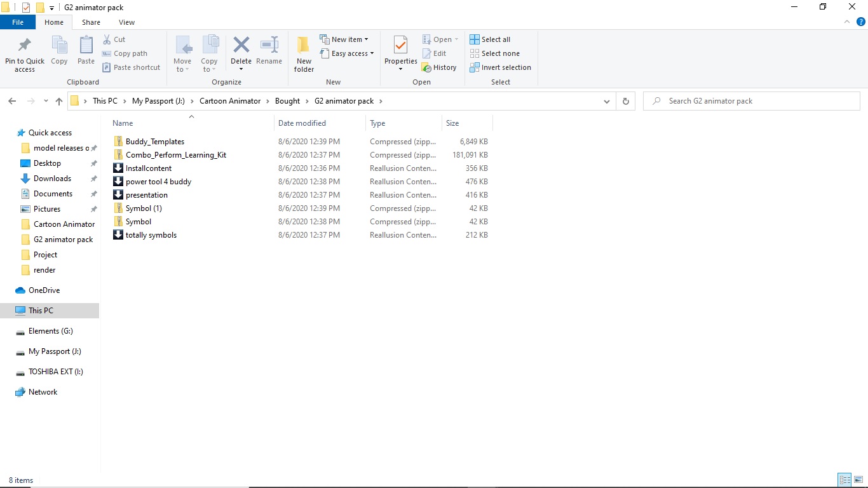The height and width of the screenshot is (488, 868).
Task: Switch to the Home tab
Action: [54, 22]
